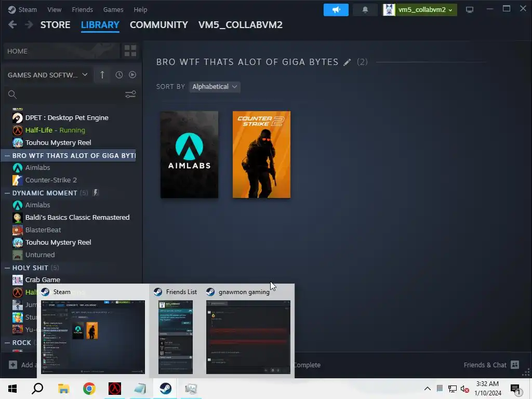Collapse the DYNAMIC MOMENT collection
This screenshot has width=532, height=399.
click(7, 193)
